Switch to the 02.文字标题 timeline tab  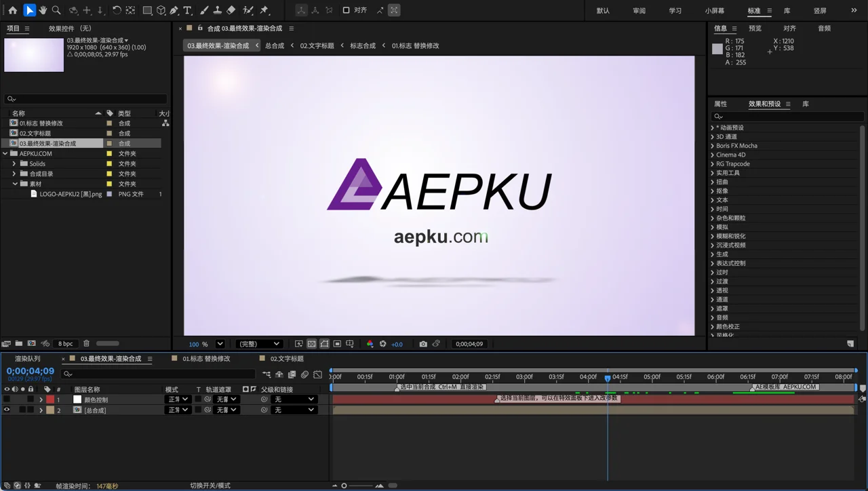pos(287,359)
